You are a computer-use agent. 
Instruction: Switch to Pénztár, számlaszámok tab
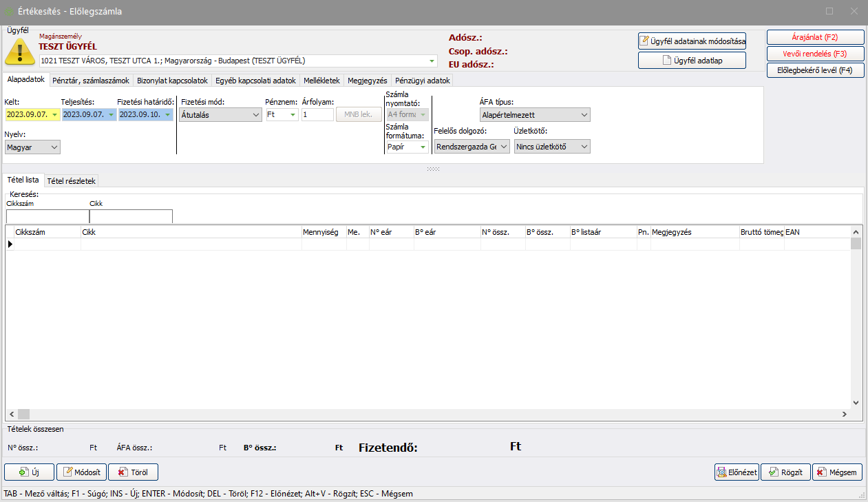click(91, 81)
